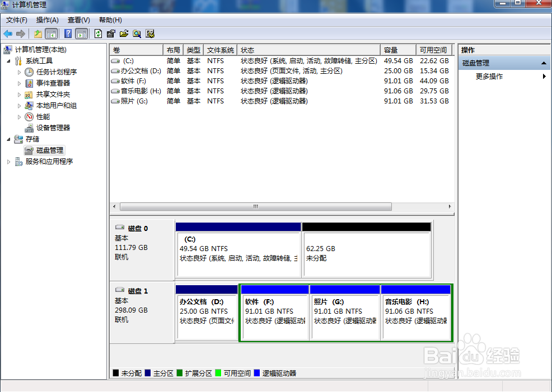Sort by the 卷 column header
Viewport: 552px width, 392px height.
[x=136, y=50]
